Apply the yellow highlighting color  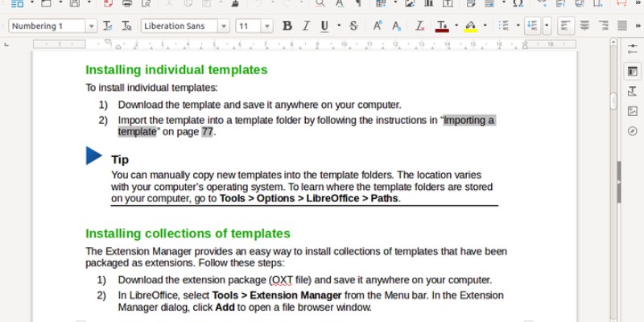point(471,26)
